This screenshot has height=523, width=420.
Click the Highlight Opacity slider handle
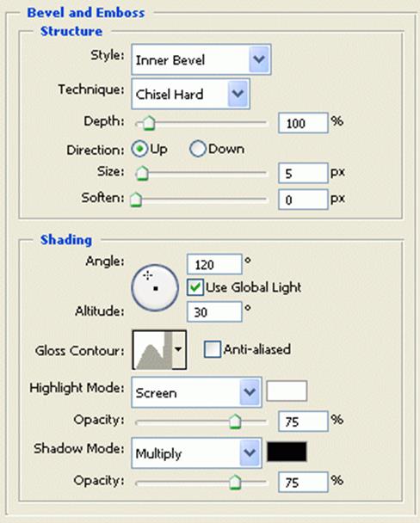235,421
